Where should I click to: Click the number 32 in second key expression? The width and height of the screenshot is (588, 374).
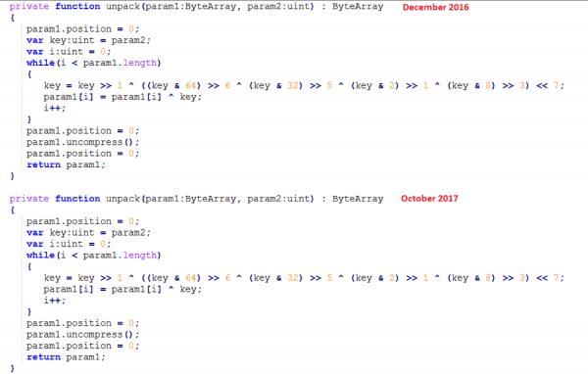[293, 278]
